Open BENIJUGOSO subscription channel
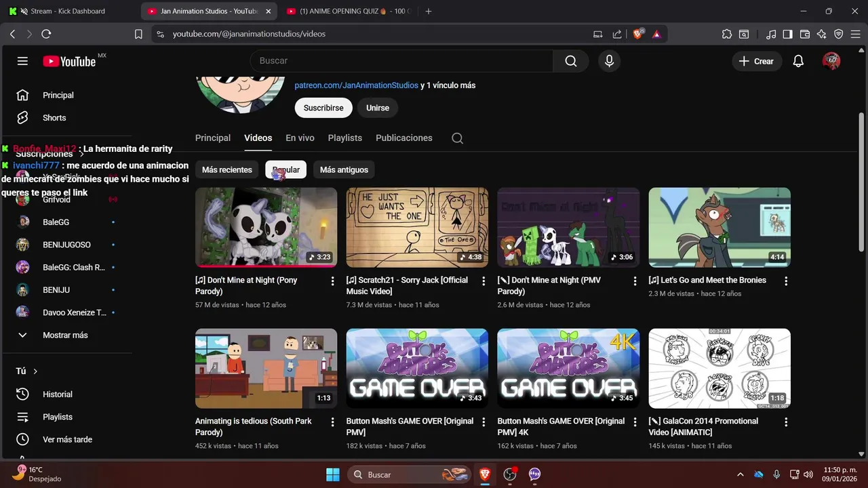Viewport: 868px width, 488px height. [x=66, y=245]
